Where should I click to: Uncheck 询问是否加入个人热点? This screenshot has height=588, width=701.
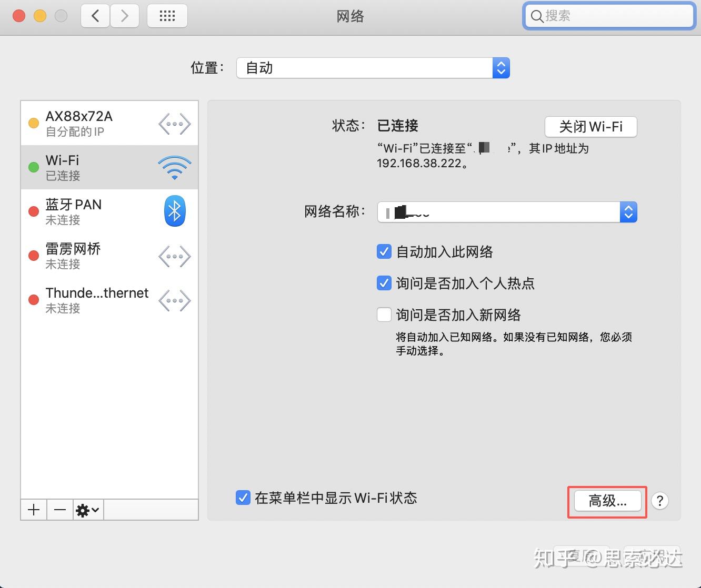384,283
